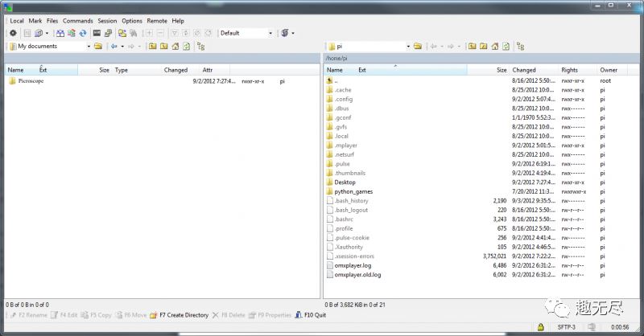Go to local parent directory icon
The image size is (644, 336).
coord(152,47)
